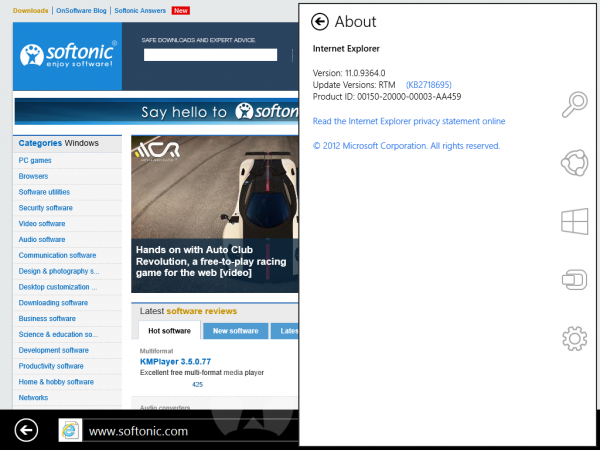The height and width of the screenshot is (450, 600).
Task: Open the Settings gear charm
Action: [574, 338]
